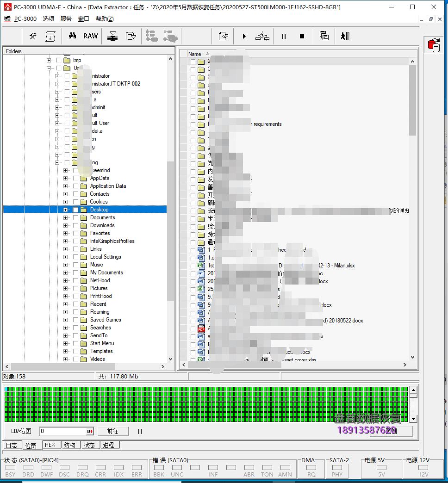The height and width of the screenshot is (483, 448).
Task: Tick the tmp folder checkbox
Action: (x=59, y=60)
